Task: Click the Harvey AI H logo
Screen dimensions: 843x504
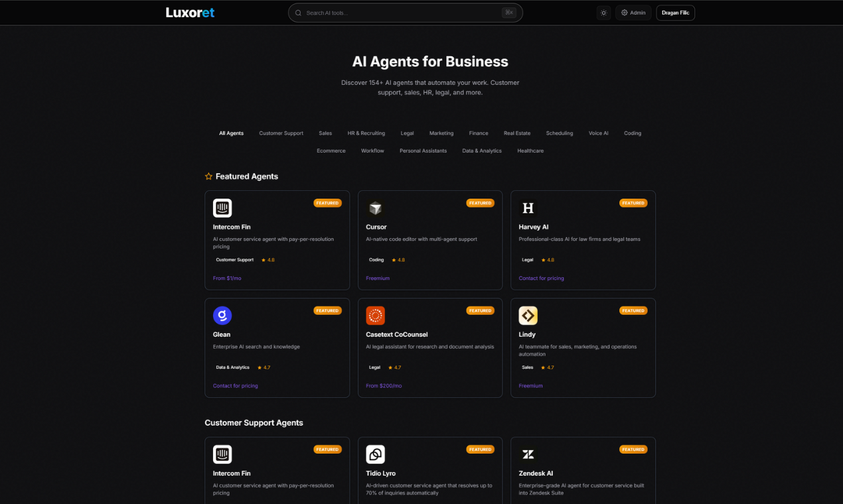Action: click(x=528, y=208)
